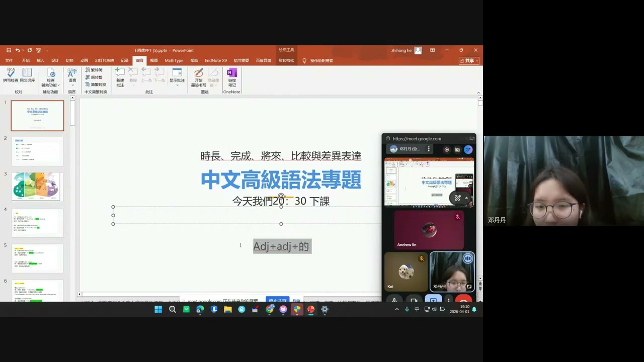Convert Simplified to Traditional (简转繁)
The height and width of the screenshot is (362, 644).
point(94,77)
